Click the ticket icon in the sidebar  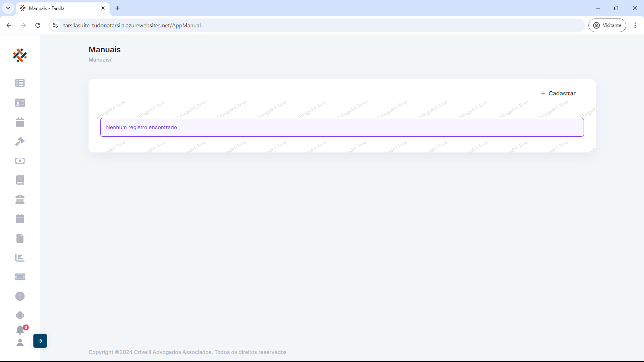click(x=20, y=277)
